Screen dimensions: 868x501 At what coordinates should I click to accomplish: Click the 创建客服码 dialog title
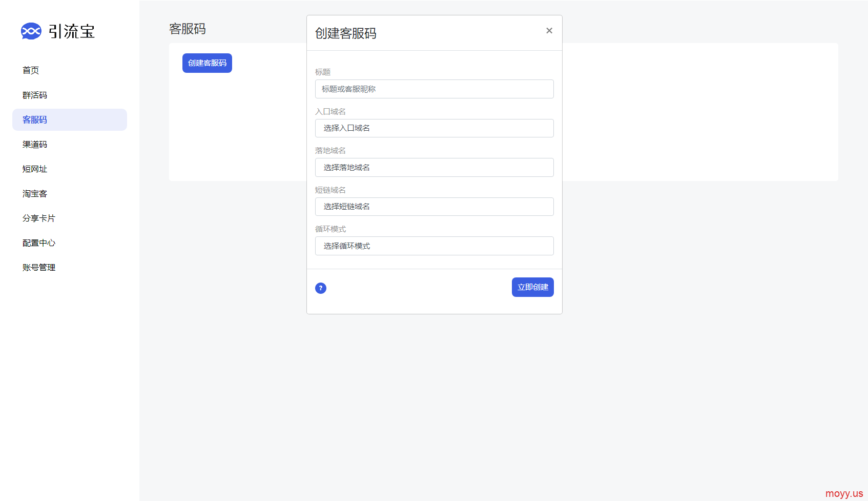(x=346, y=33)
